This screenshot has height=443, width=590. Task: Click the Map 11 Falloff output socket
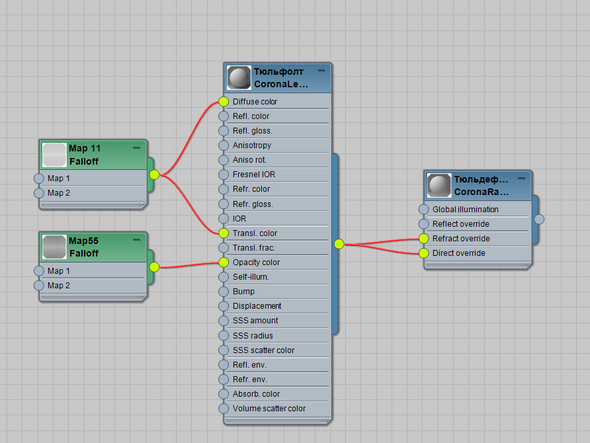[x=154, y=175]
